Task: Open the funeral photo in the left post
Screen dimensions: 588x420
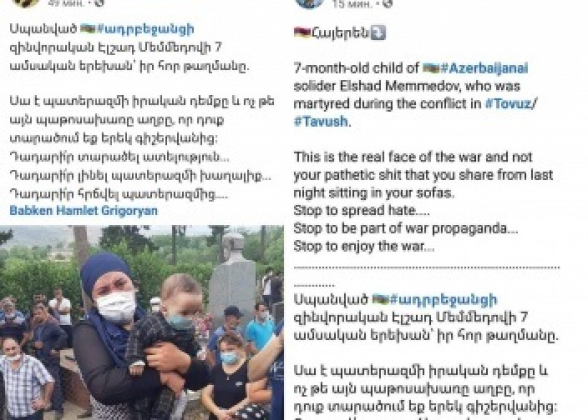Action: [142, 322]
